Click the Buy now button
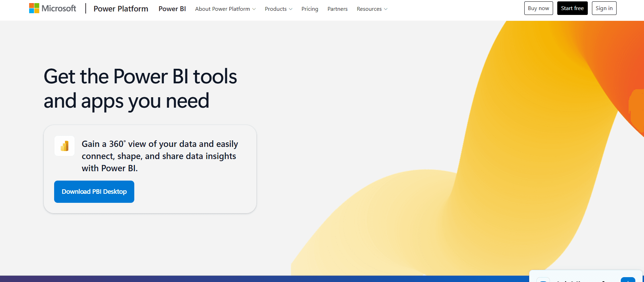The width and height of the screenshot is (644, 282). click(x=539, y=8)
